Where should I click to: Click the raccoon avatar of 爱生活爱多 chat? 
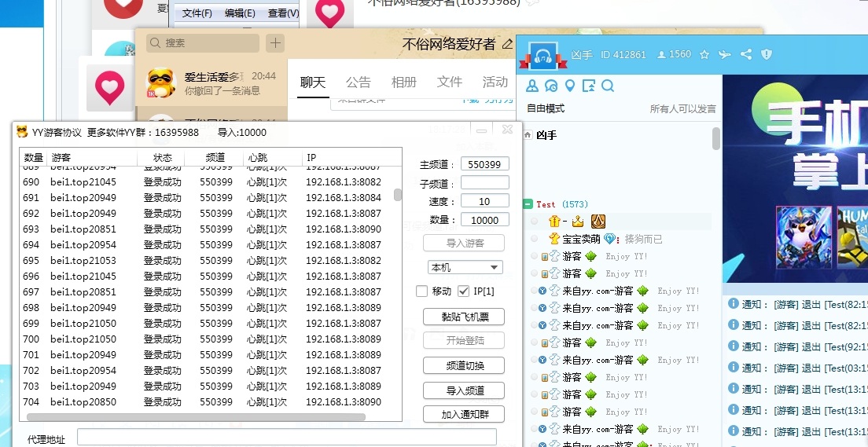click(x=161, y=83)
